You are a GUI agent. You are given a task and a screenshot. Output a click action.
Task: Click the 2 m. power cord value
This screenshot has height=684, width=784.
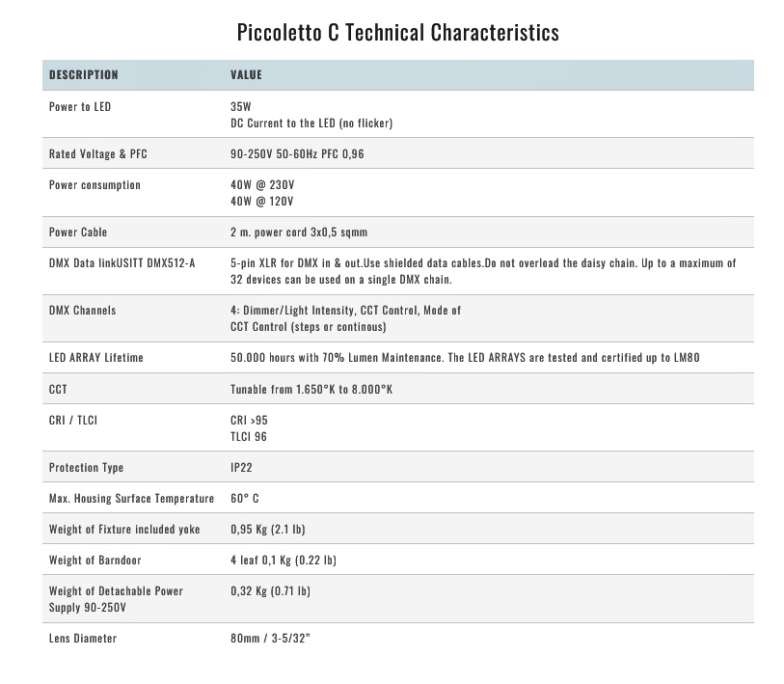point(299,232)
